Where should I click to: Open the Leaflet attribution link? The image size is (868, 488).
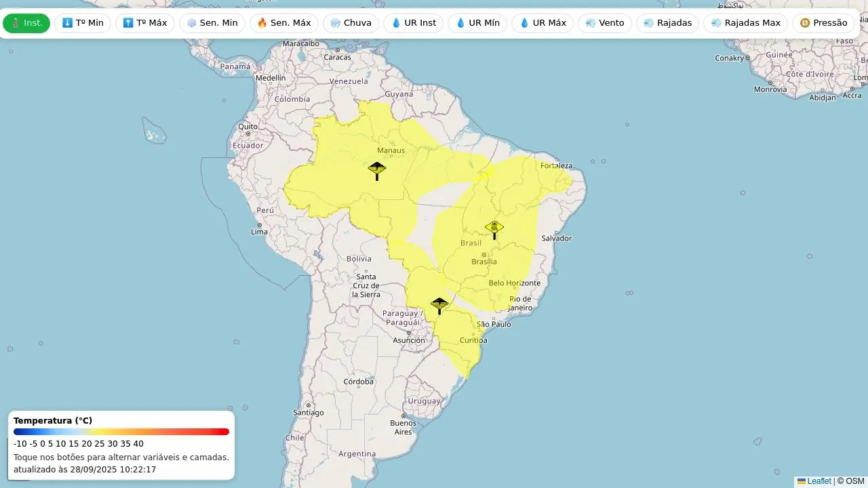pyautogui.click(x=818, y=481)
